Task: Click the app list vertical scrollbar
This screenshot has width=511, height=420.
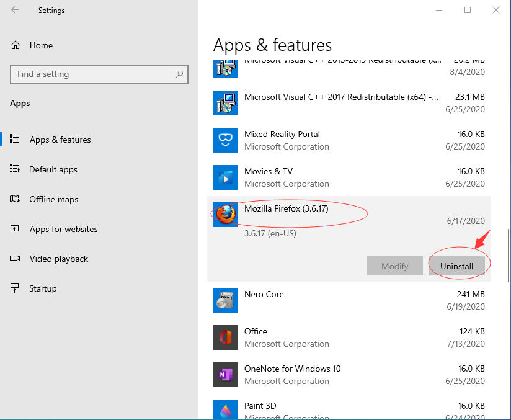Action: [x=509, y=256]
